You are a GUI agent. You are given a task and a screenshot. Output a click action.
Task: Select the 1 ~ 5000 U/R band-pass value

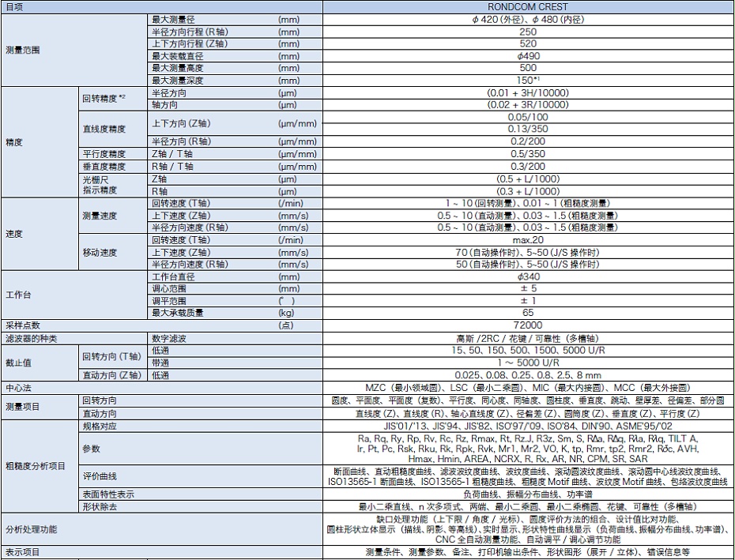pyautogui.click(x=528, y=362)
